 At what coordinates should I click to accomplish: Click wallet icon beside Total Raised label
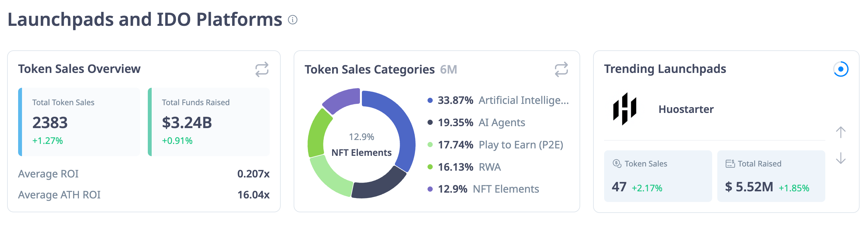tap(730, 164)
